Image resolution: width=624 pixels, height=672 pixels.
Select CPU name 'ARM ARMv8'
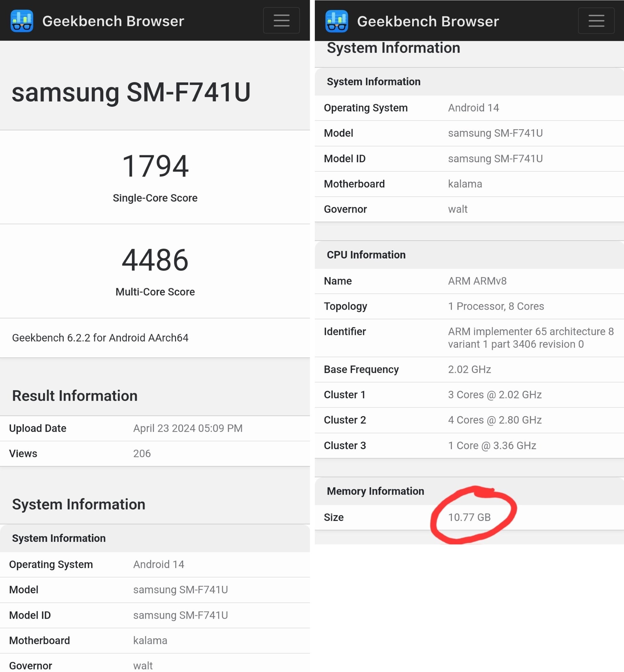click(x=477, y=281)
